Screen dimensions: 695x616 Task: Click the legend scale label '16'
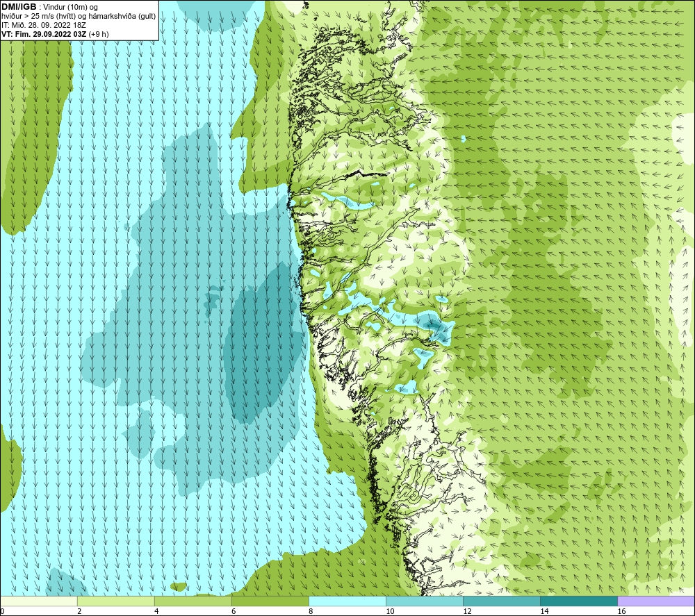621,612
